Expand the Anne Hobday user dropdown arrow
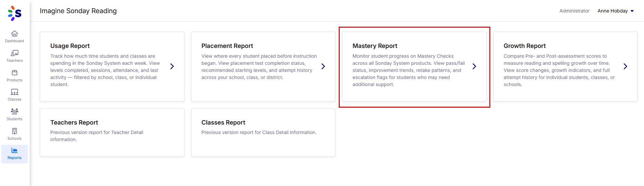644x186 pixels. pos(632,11)
